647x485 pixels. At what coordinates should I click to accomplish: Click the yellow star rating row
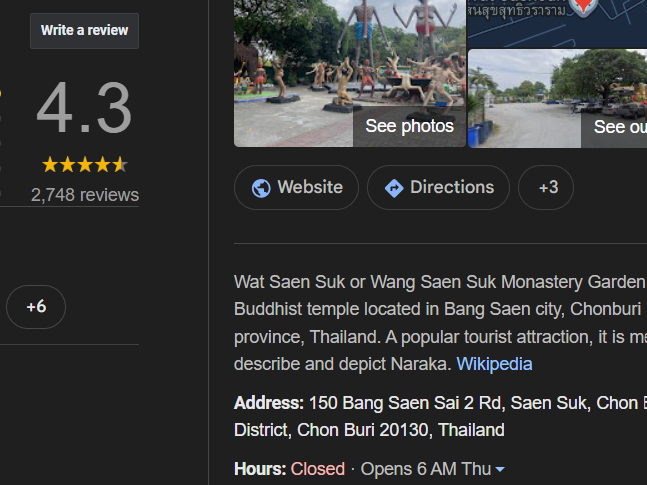coord(85,164)
